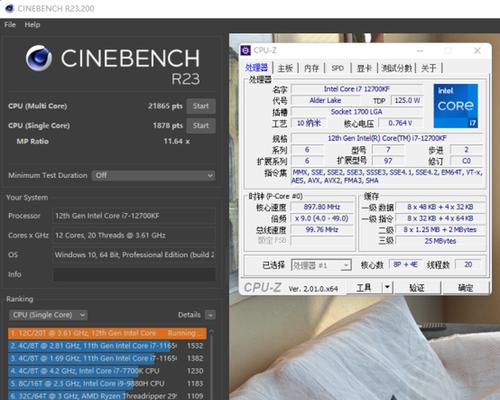The height and width of the screenshot is (400, 500).
Task: Select the Core i7-7700K ranking row
Action: (107, 371)
